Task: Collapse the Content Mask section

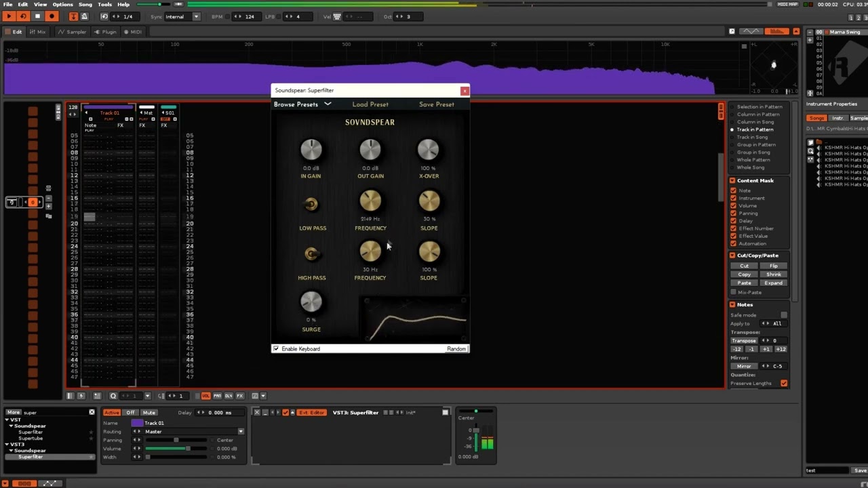Action: click(x=732, y=180)
